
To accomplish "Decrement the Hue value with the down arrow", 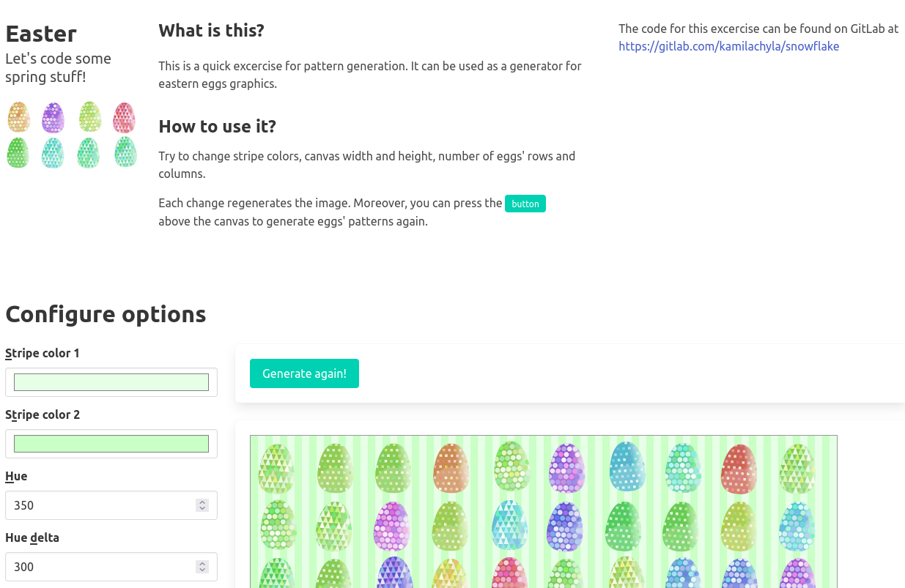I will click(201, 509).
